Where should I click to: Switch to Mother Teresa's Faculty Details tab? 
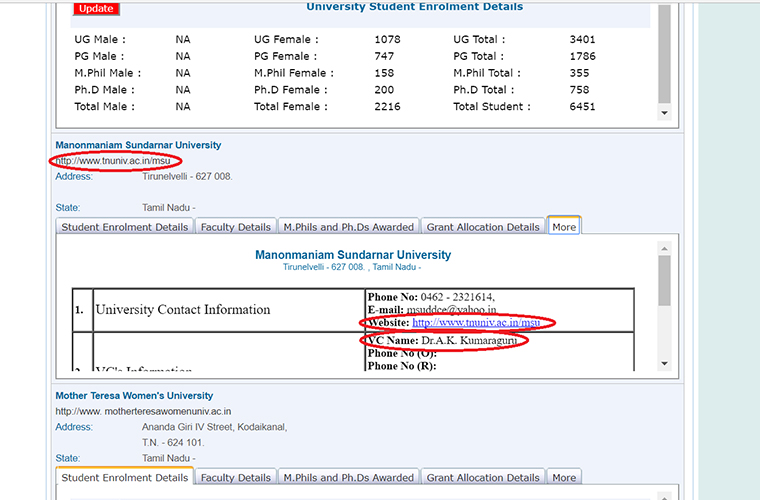click(236, 477)
